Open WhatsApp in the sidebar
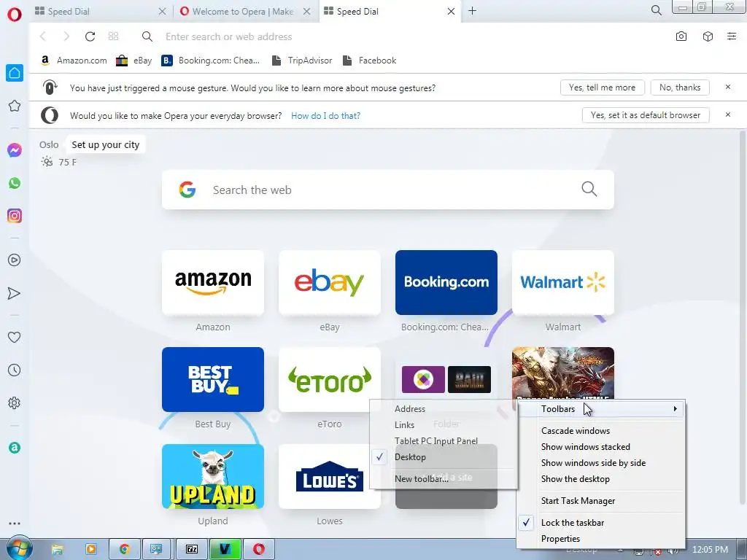The width and height of the screenshot is (747, 560). (15, 183)
